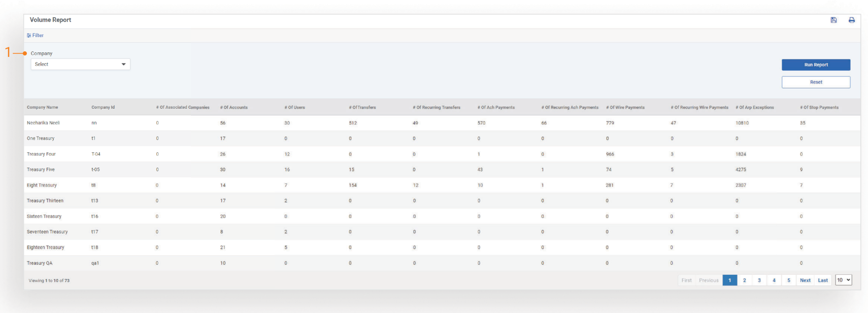This screenshot has width=868, height=313.
Task: Go to page 3 of results
Action: click(x=759, y=280)
